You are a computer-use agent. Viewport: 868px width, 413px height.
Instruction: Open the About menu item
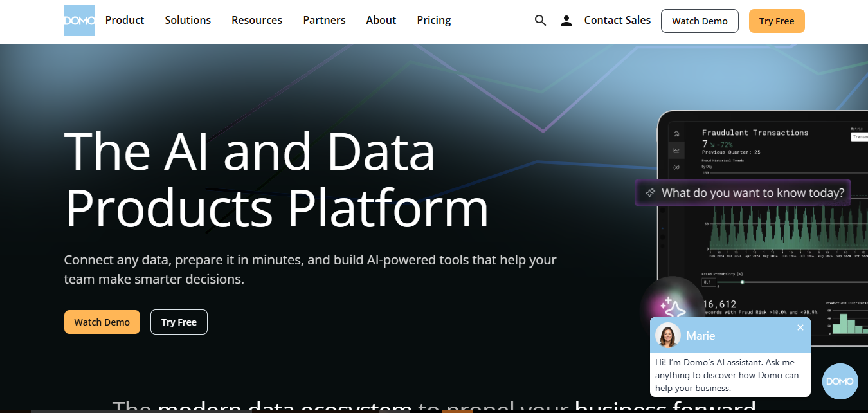coord(381,21)
